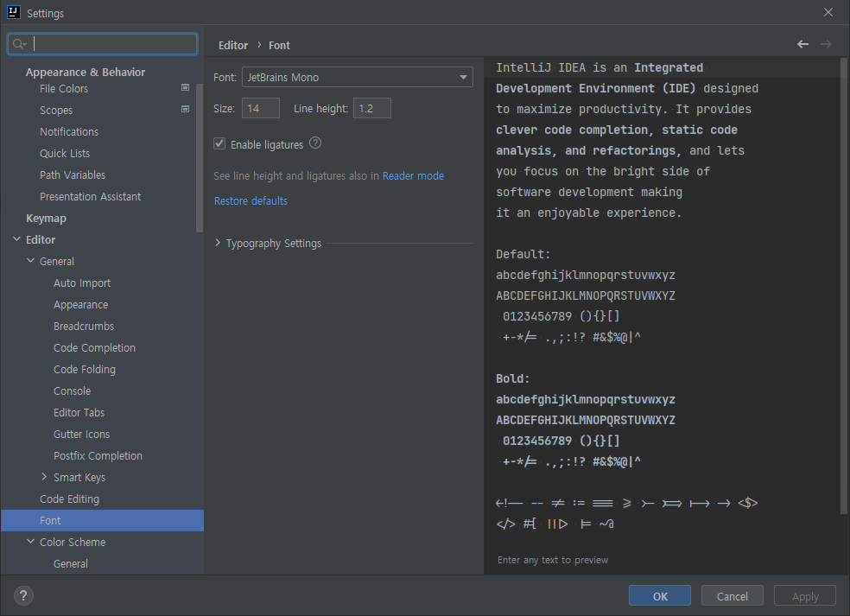Go back with the left arrow
The width and height of the screenshot is (850, 616).
click(802, 44)
